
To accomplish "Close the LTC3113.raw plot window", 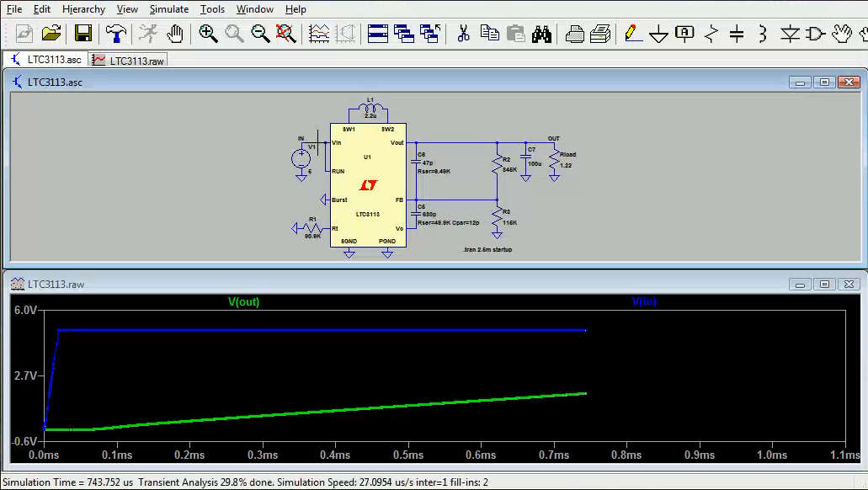I will point(849,284).
